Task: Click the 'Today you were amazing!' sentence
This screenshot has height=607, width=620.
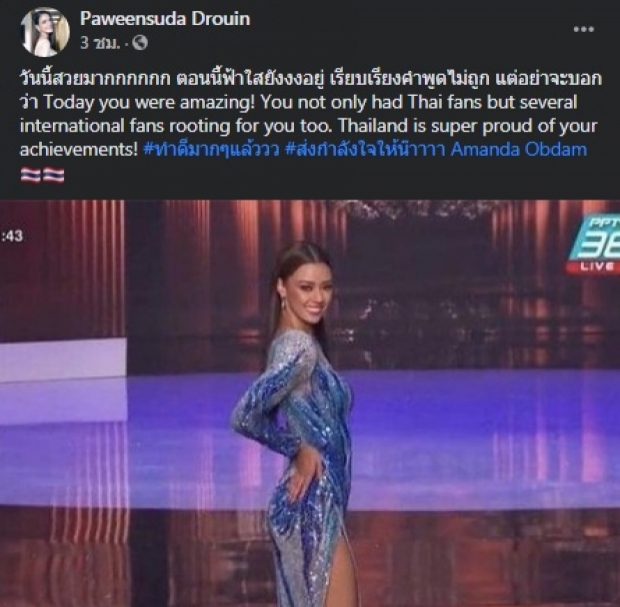Action: coord(149,102)
